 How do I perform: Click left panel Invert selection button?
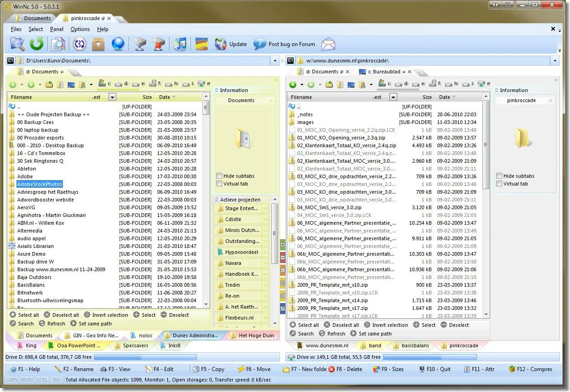click(106, 315)
